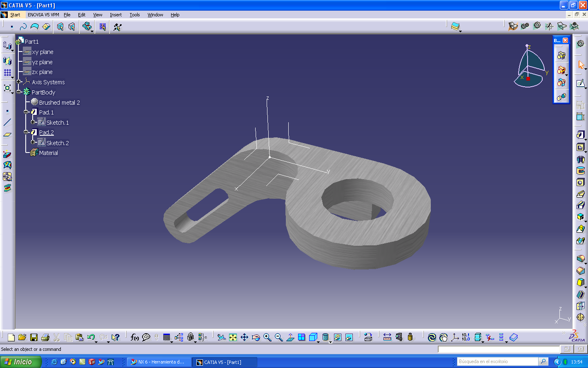Open the Multi-View window icon

click(x=301, y=337)
